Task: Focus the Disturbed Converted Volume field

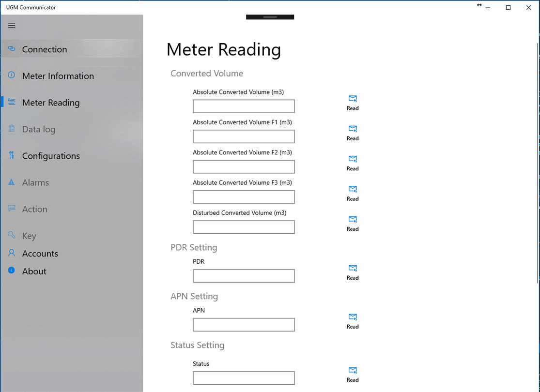Action: pos(244,227)
